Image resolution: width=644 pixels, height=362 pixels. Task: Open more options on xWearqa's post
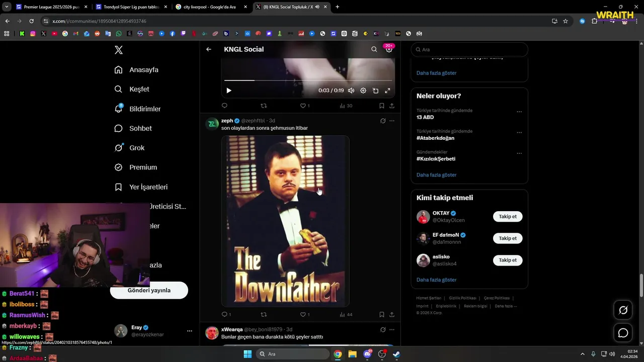[x=392, y=330]
